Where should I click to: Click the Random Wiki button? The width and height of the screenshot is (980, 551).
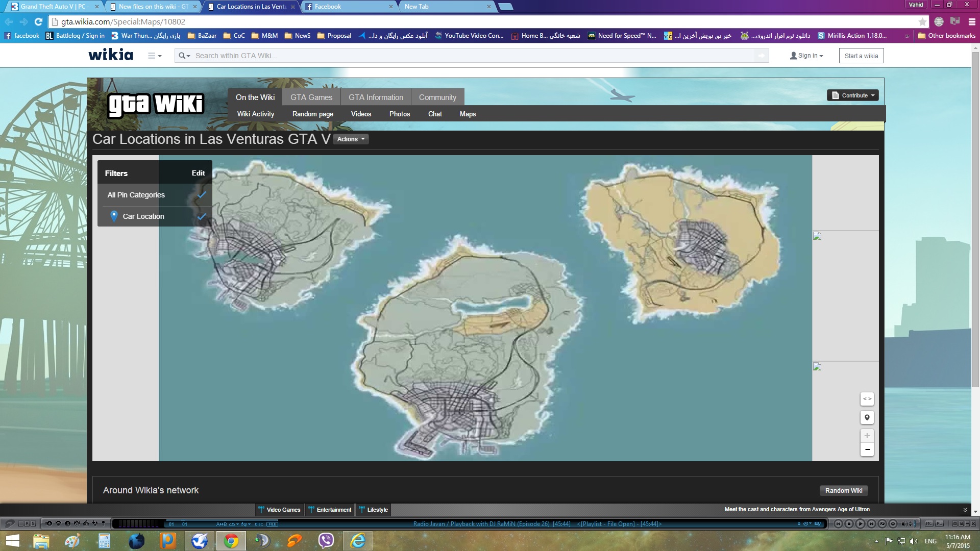click(x=843, y=490)
